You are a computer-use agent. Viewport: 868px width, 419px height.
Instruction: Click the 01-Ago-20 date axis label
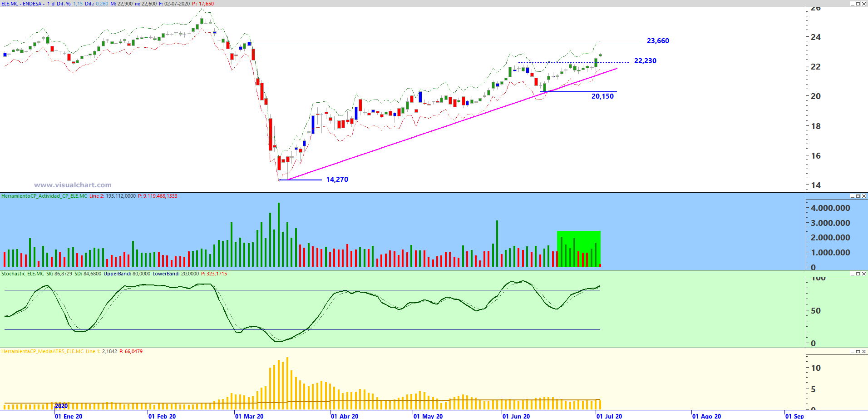(x=706, y=416)
